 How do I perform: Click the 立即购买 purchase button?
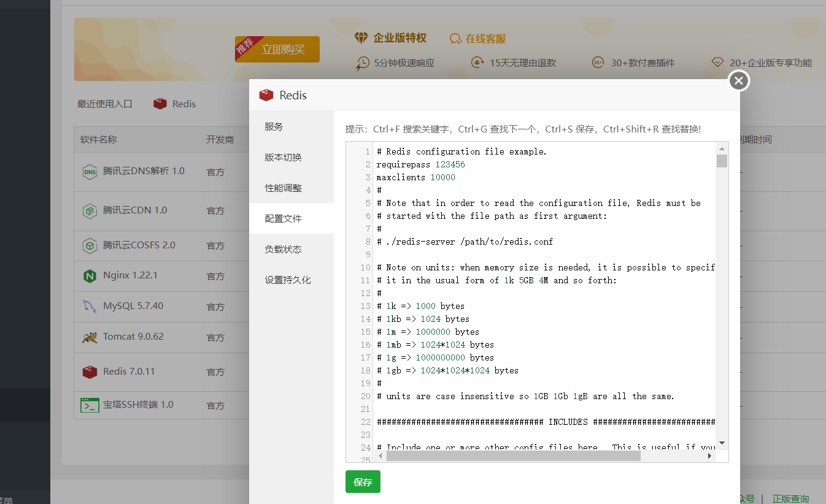point(283,50)
